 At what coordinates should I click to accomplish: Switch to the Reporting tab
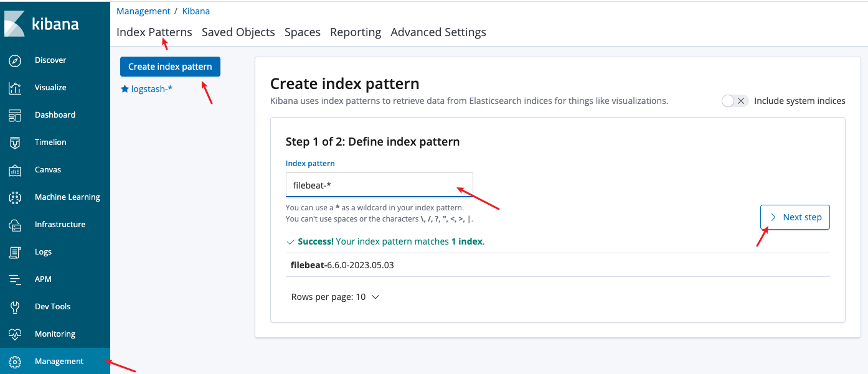[356, 32]
